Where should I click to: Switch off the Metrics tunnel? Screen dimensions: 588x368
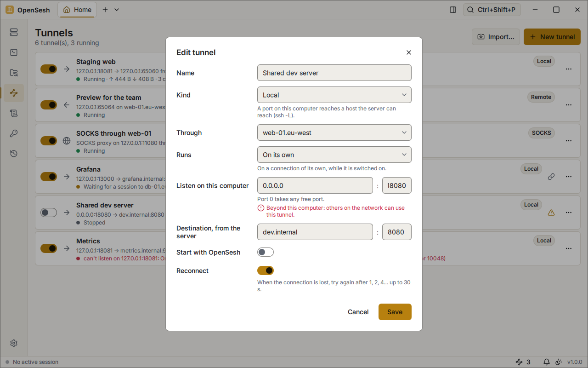point(49,248)
